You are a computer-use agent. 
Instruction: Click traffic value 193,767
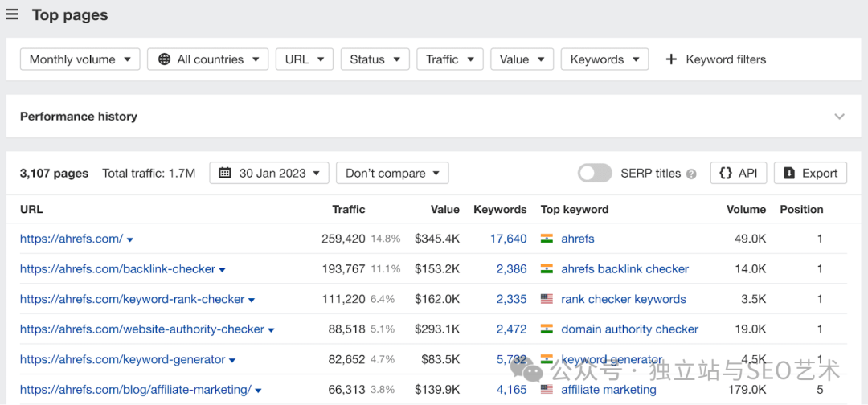point(343,269)
